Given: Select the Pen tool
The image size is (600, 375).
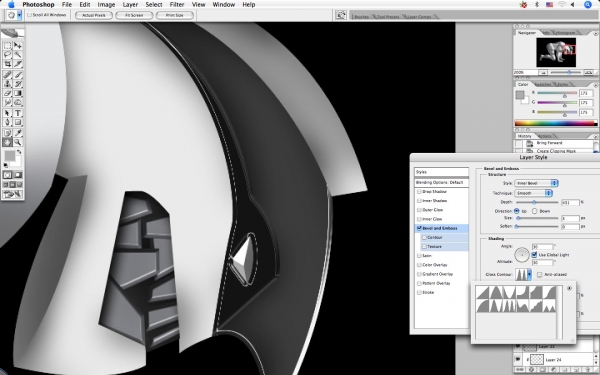Looking at the screenshot, I should tap(7, 122).
